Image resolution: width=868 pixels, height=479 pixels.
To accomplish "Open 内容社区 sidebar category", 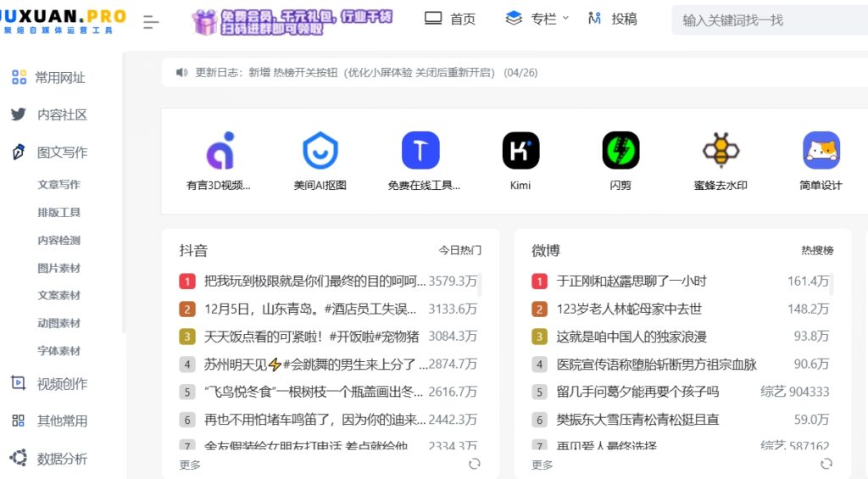I will [x=48, y=114].
